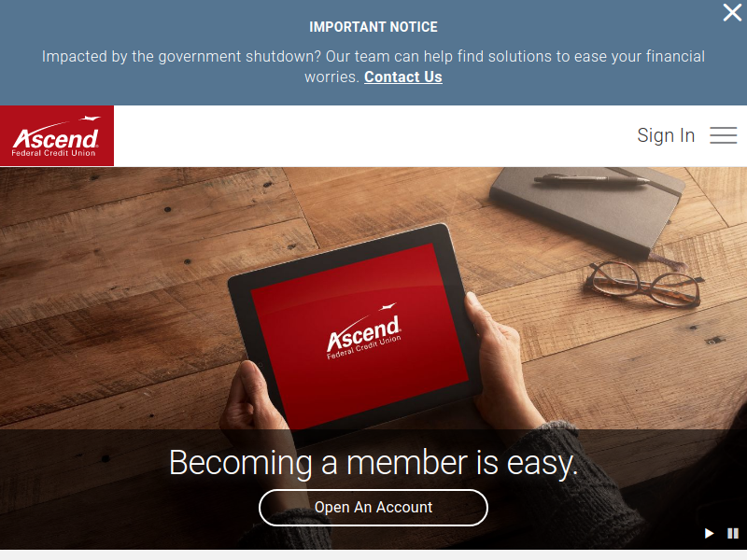The width and height of the screenshot is (747, 560).
Task: Click the red tablet screen in hero photo
Action: pyautogui.click(x=359, y=336)
